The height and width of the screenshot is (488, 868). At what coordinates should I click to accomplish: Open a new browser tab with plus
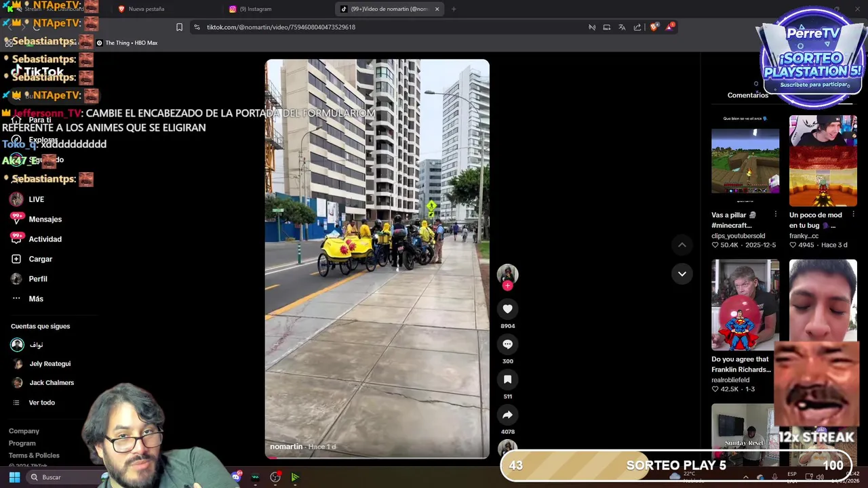[x=454, y=9]
